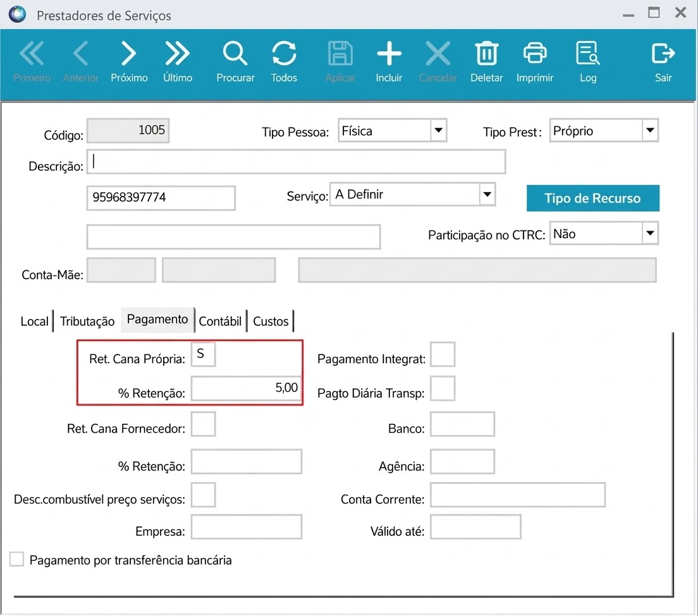Go to next record with Próximo

click(128, 61)
